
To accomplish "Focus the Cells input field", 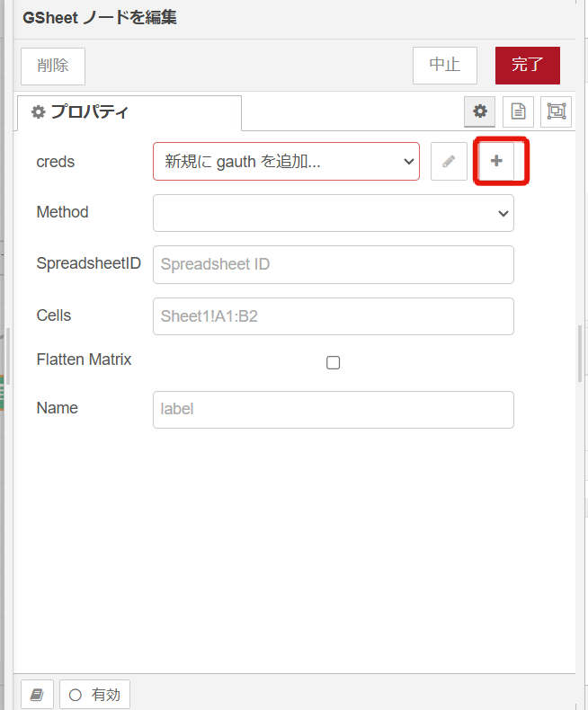I will (x=334, y=316).
